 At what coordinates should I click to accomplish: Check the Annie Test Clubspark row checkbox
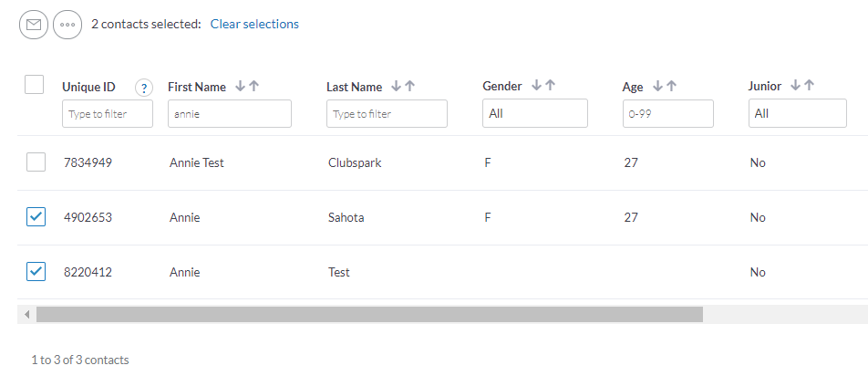click(36, 162)
